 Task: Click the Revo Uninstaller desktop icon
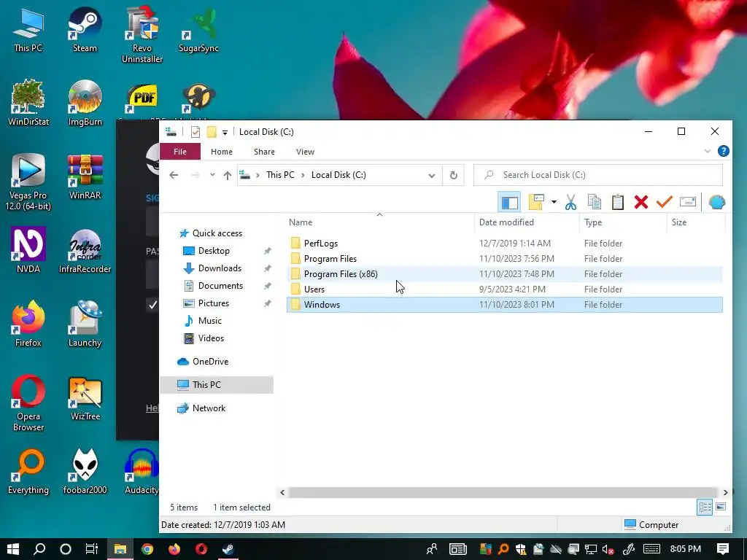[142, 35]
